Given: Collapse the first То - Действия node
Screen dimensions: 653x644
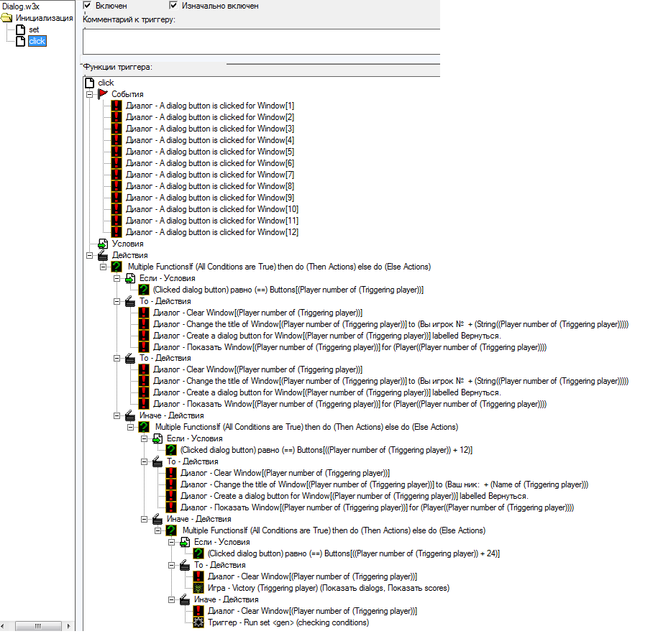Looking at the screenshot, I should pos(117,301).
